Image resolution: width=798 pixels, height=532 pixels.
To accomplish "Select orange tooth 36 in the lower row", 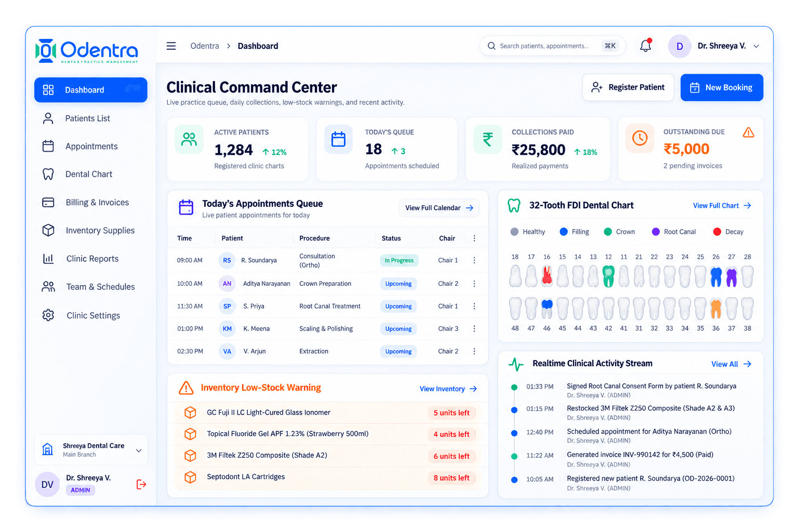I will (716, 308).
